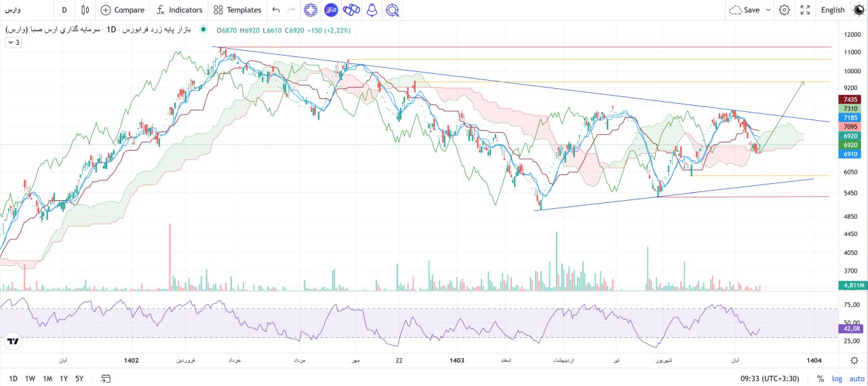Screen dimensions: 868x386
Task: Click the magnifier target icon
Action: coord(392,10)
